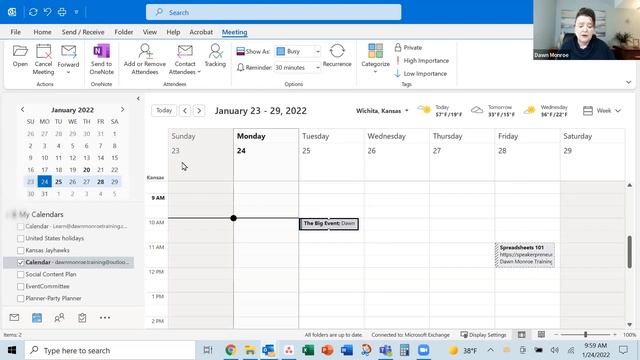Go back to previous week
Image resolution: width=640 pixels, height=360 pixels.
click(x=185, y=111)
